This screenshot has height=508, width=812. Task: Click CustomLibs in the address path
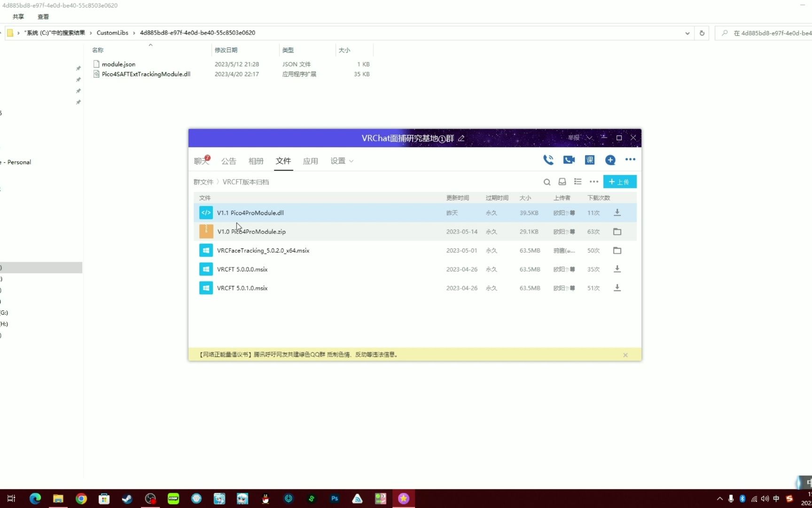tap(112, 33)
